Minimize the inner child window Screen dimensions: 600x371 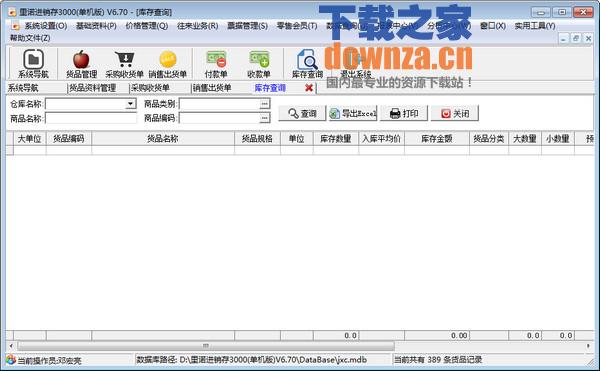pyautogui.click(x=563, y=38)
